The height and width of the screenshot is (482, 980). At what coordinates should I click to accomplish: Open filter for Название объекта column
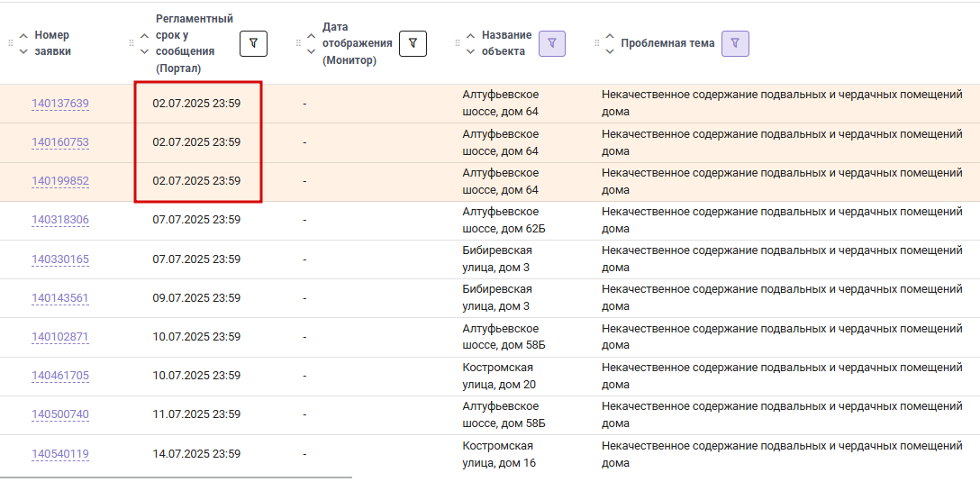552,43
